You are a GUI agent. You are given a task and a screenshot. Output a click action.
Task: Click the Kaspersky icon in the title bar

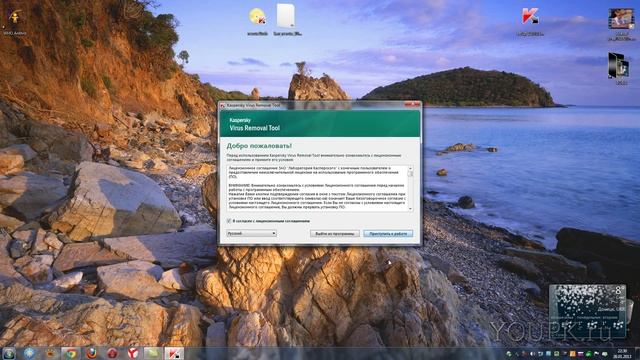pyautogui.click(x=222, y=105)
